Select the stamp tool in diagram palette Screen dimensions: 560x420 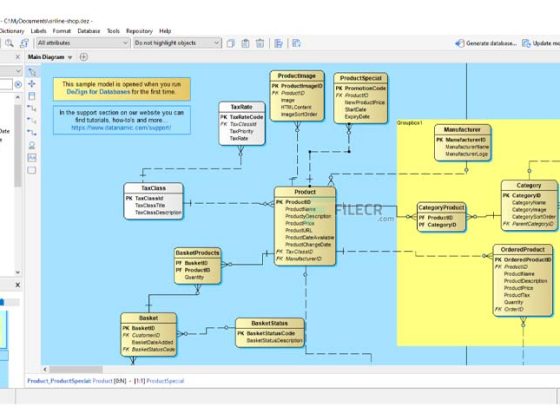tap(32, 145)
